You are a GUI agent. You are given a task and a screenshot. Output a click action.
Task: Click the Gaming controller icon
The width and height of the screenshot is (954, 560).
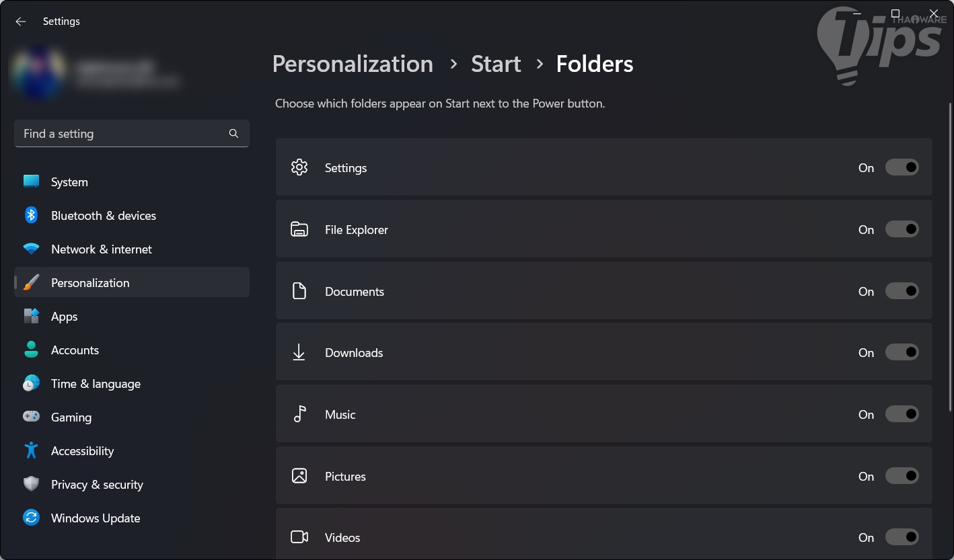pos(31,417)
